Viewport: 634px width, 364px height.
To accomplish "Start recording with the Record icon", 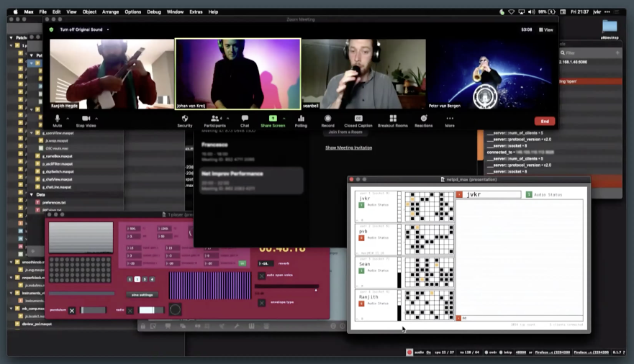I will pos(328,119).
